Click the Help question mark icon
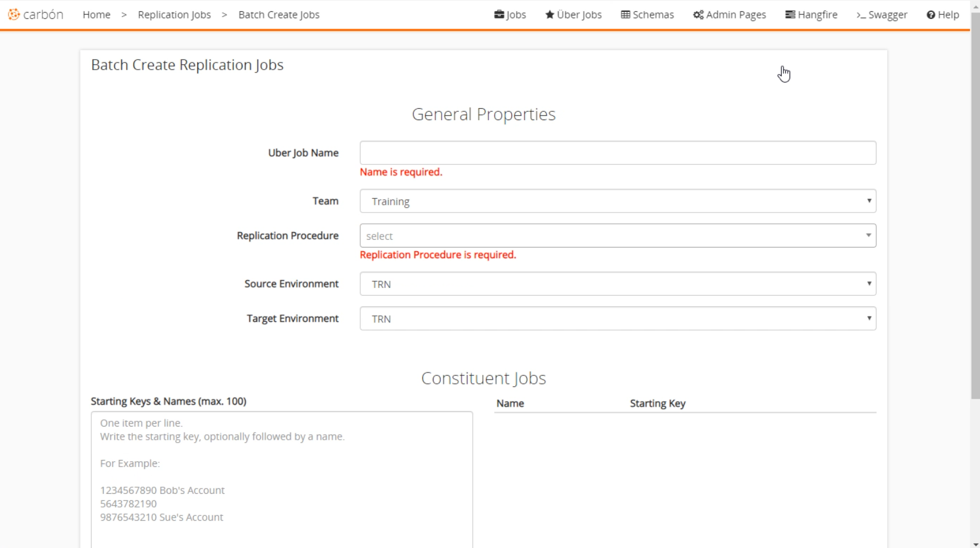This screenshot has width=980, height=548. [x=931, y=14]
